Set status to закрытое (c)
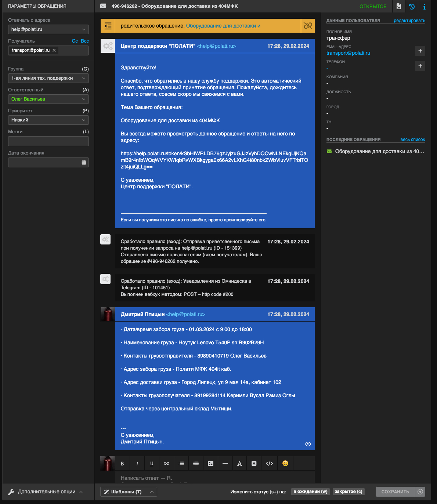Image resolution: width=437 pixels, height=504 pixels. (348, 492)
